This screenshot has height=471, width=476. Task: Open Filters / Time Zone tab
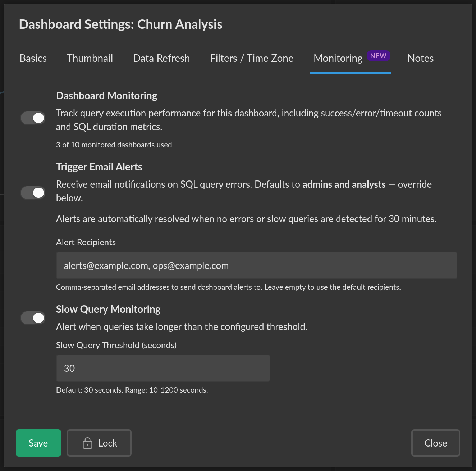tap(252, 58)
